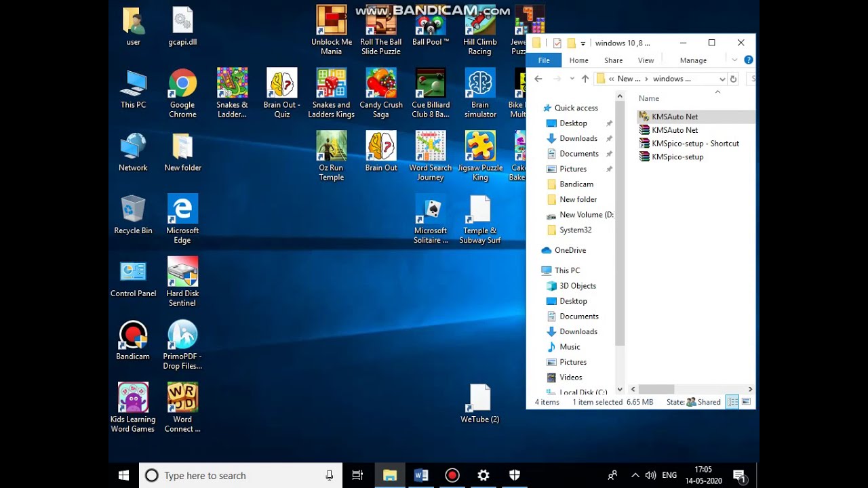Select the Bandicam desktop shortcut

point(133,341)
